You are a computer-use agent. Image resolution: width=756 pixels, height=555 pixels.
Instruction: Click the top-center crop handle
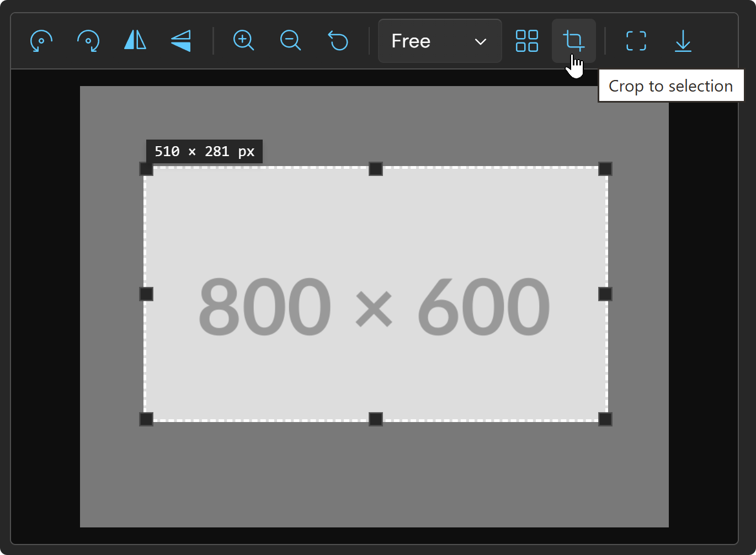376,169
